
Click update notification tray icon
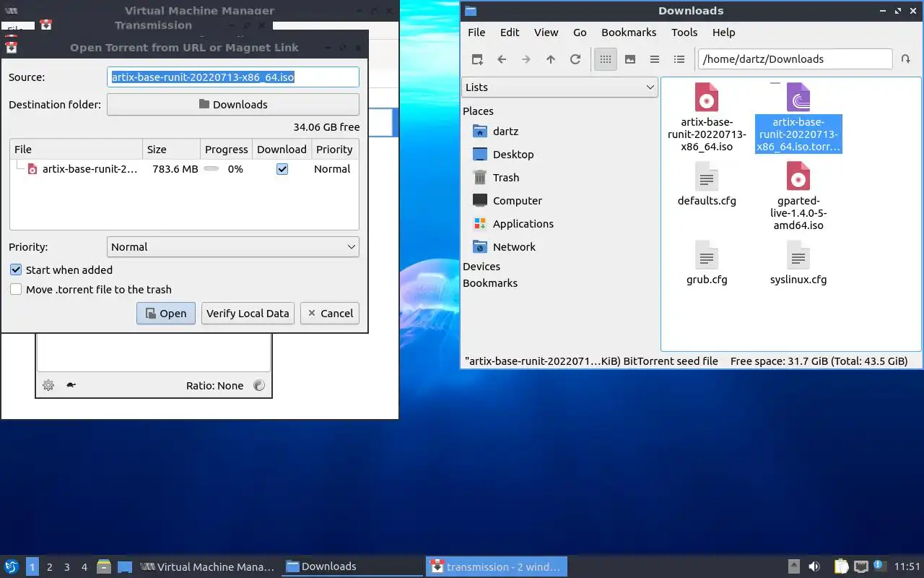click(x=879, y=566)
